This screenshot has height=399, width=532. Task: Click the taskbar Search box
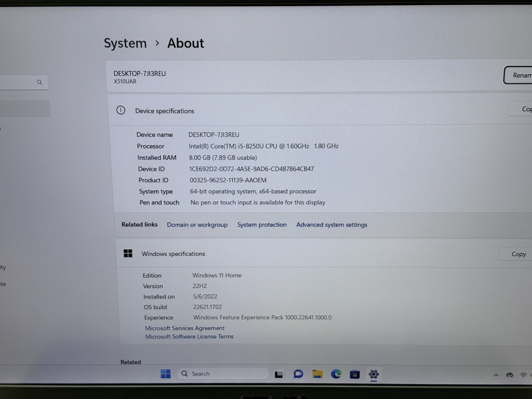click(223, 373)
